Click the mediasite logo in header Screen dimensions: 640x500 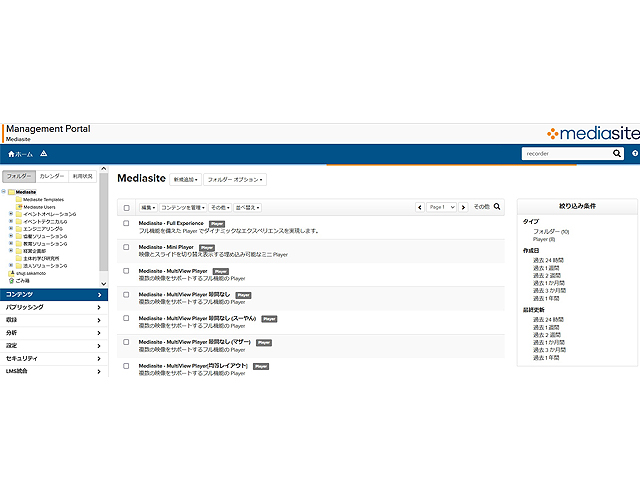pos(593,133)
